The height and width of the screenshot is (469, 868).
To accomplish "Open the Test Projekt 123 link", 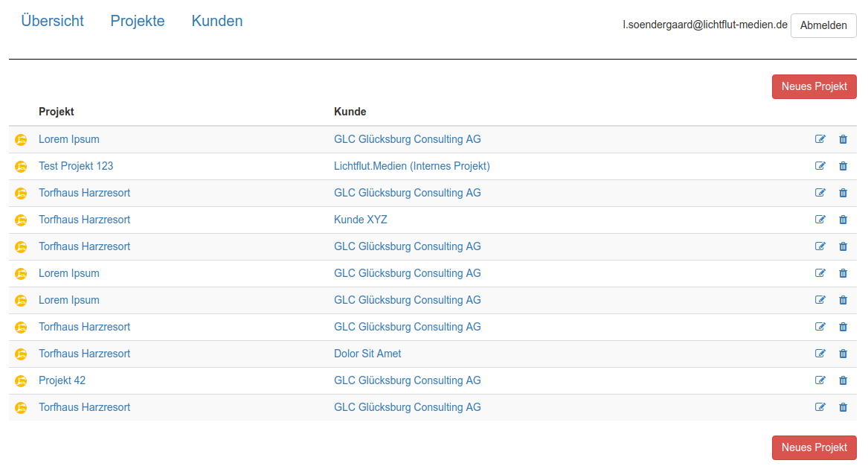I will click(x=76, y=166).
